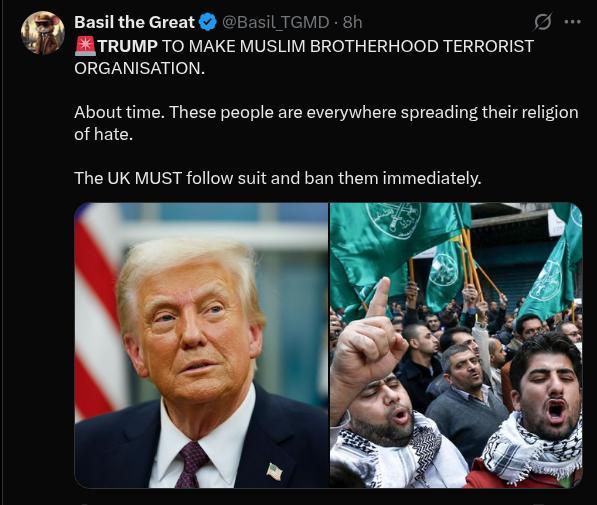Open the @Basil_TGMD handle link

(x=275, y=22)
